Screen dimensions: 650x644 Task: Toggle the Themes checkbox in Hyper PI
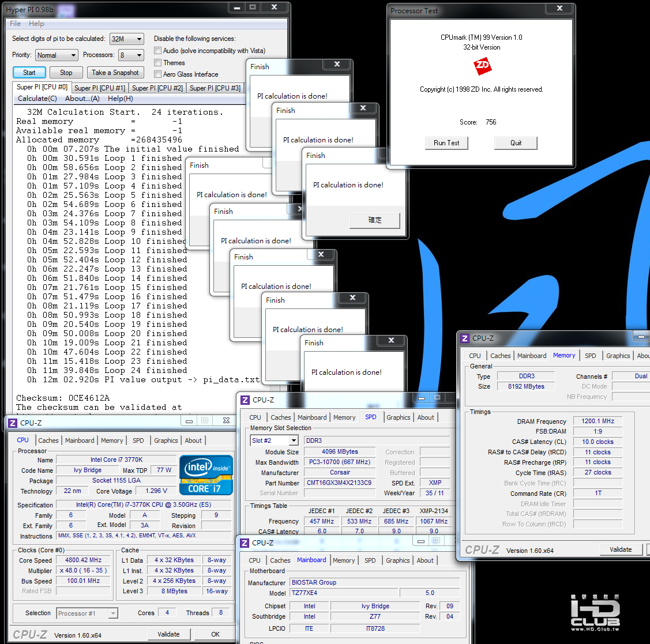pyautogui.click(x=157, y=63)
